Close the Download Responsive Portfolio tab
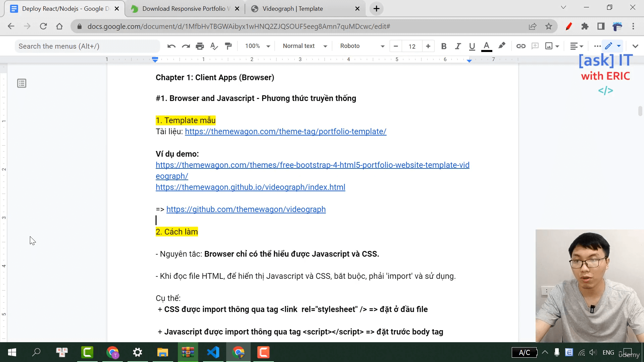644x362 pixels. point(237,9)
